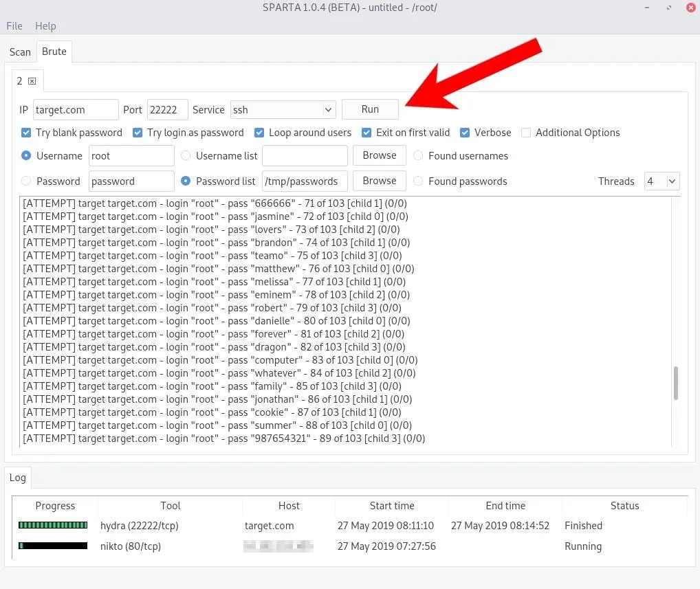Click the nikto progress bar
The width and height of the screenshot is (700, 589).
[x=53, y=546]
